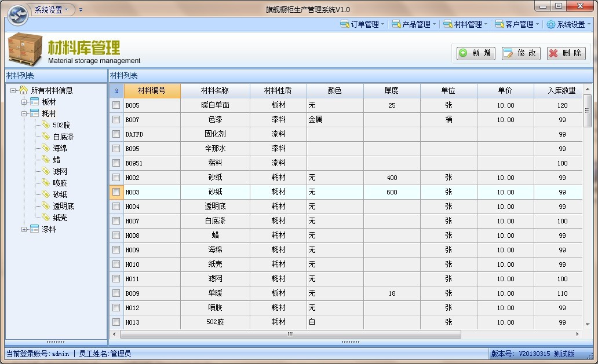Open the 系统设置 menu in menu bar

pyautogui.click(x=568, y=24)
